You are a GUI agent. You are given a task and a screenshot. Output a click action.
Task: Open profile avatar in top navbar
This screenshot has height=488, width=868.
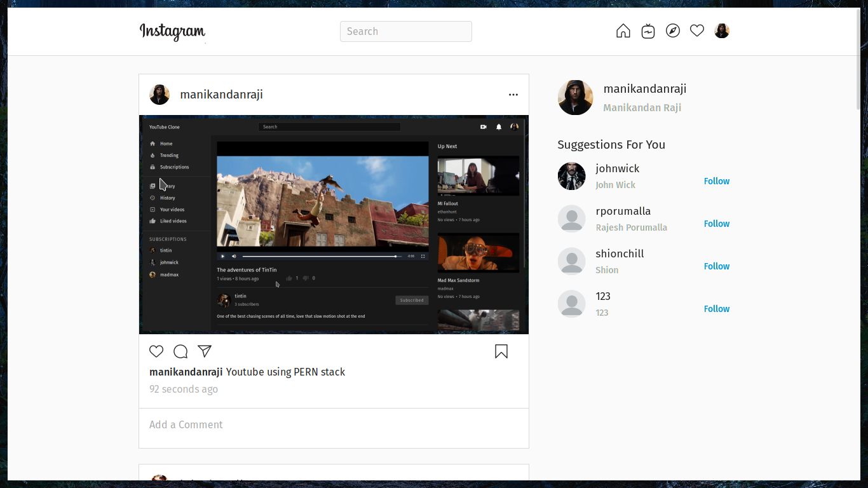(722, 30)
